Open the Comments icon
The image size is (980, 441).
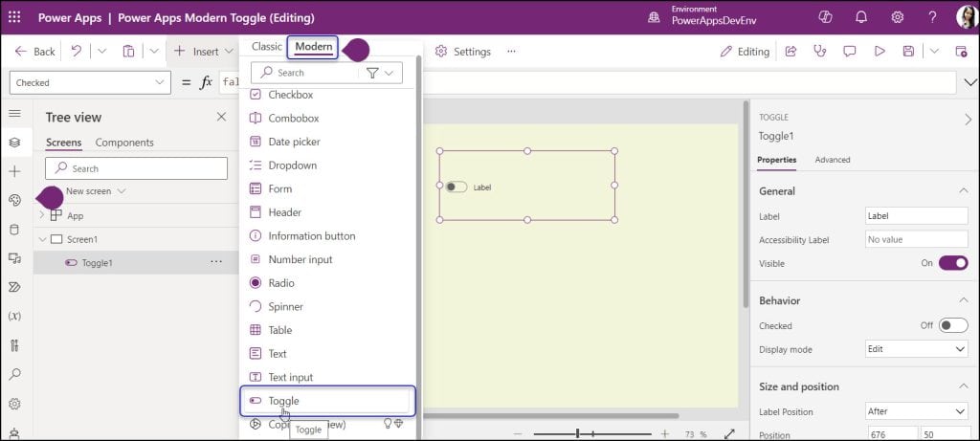click(850, 52)
